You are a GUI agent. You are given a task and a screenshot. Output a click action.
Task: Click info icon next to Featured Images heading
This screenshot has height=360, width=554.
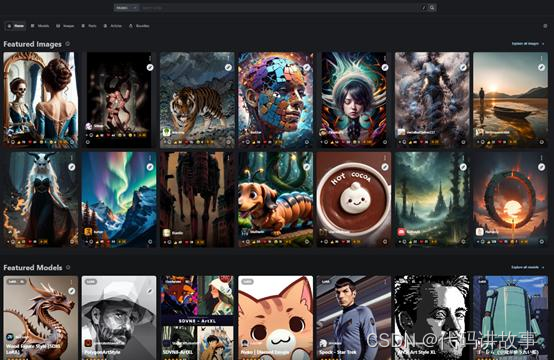click(x=67, y=44)
